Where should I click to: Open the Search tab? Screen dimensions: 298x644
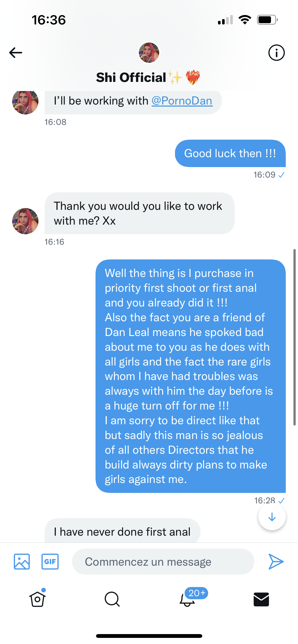pyautogui.click(x=112, y=599)
